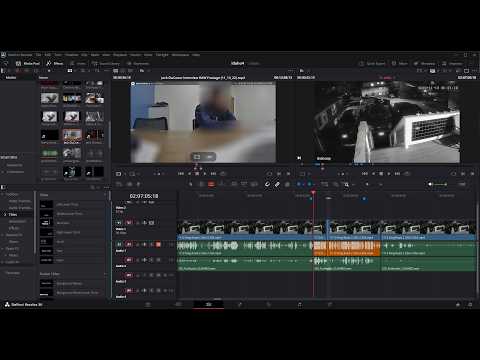Click the timeline timecode 02:07:05:18 field

(x=144, y=196)
